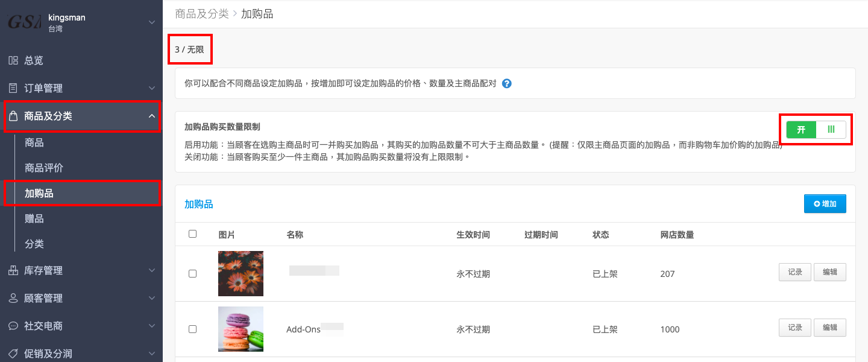
Task: Click the 总览 dashboard icon
Action: point(13,60)
